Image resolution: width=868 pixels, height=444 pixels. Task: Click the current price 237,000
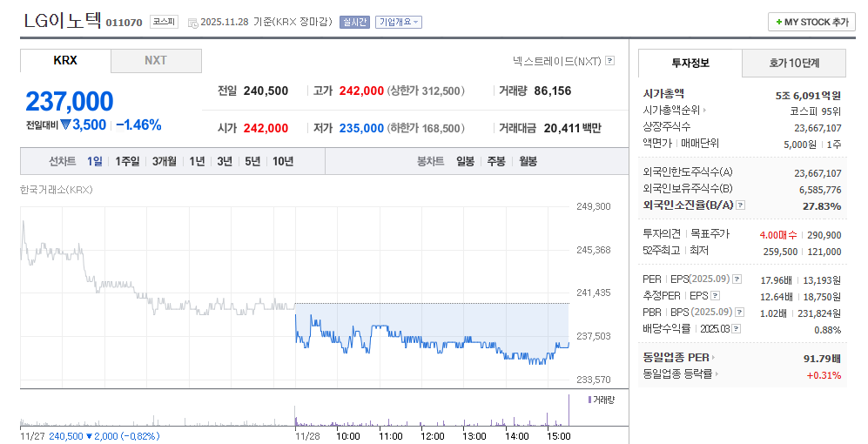point(70,102)
